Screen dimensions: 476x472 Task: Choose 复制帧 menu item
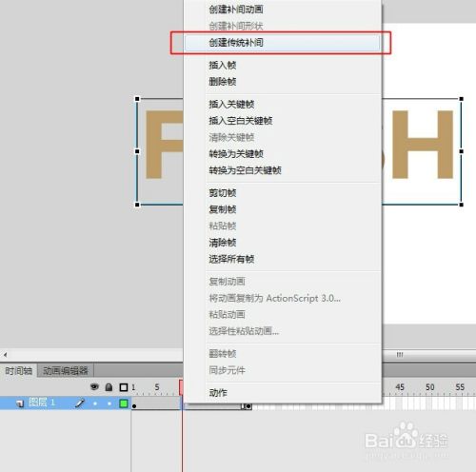pyautogui.click(x=222, y=209)
